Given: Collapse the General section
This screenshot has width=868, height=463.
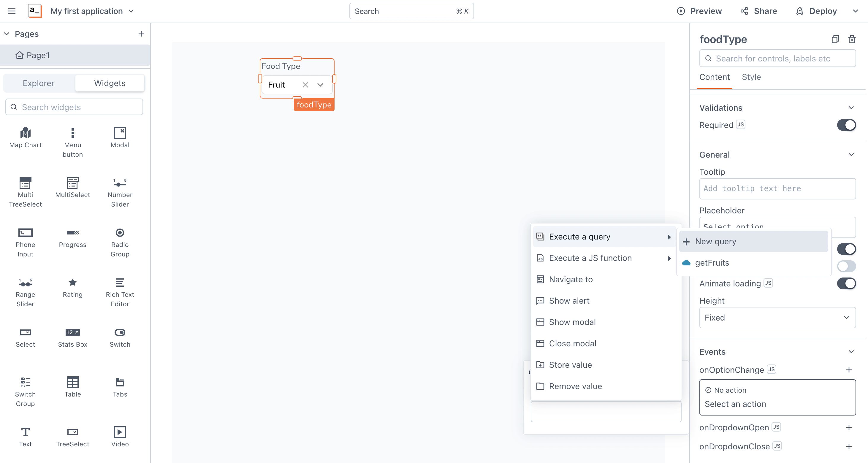Looking at the screenshot, I should (851, 155).
